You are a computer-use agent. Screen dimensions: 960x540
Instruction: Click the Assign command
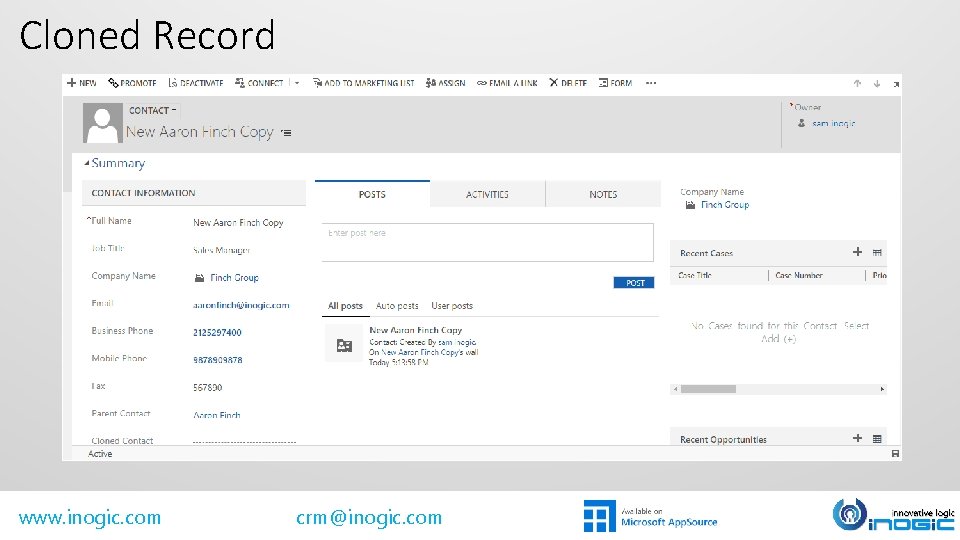click(x=446, y=83)
